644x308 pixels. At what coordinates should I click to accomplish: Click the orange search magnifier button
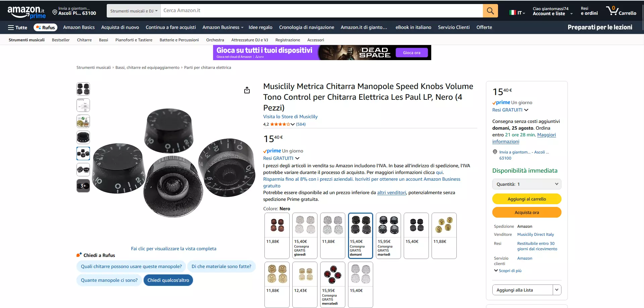(490, 11)
